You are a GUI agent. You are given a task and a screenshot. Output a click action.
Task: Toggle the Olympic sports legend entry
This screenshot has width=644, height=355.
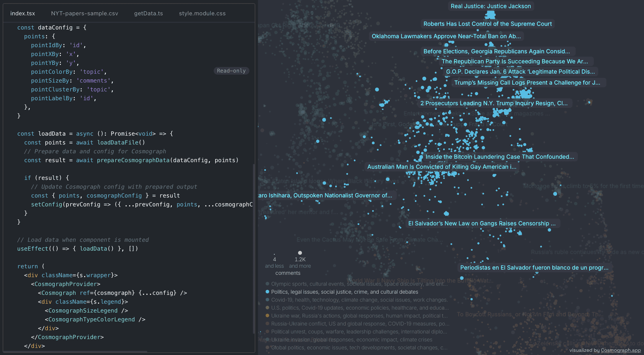359,284
